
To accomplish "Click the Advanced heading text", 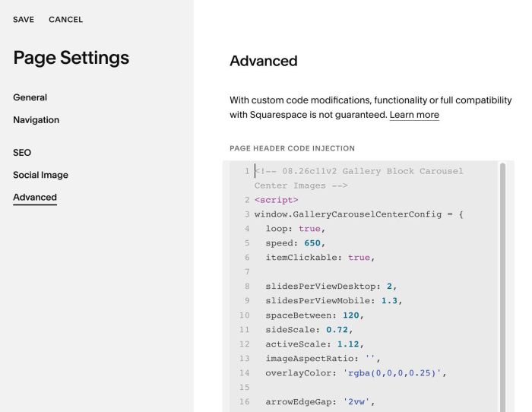I will pyautogui.click(x=264, y=61).
